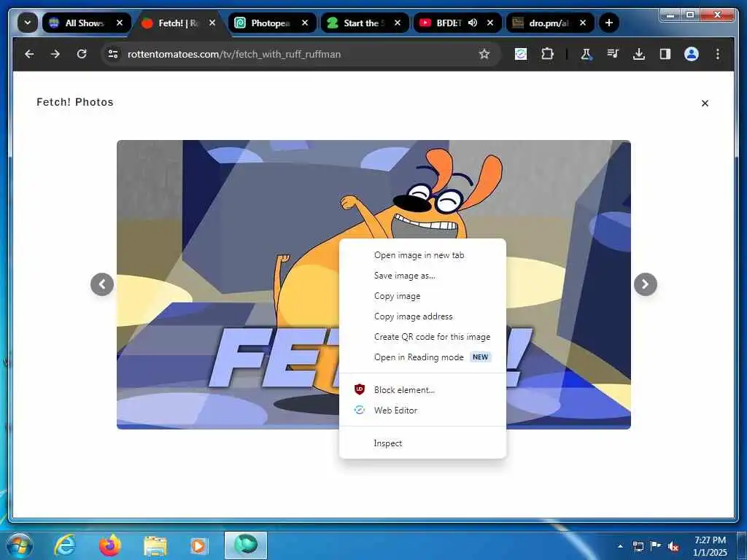This screenshot has height=560, width=747.
Task: Go forward one page
Action: 55,54
